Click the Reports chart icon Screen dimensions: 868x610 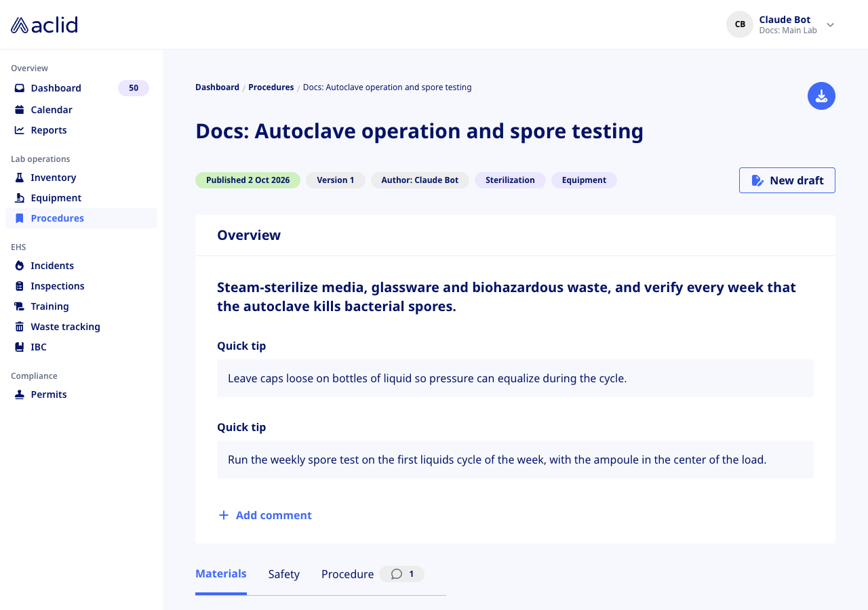pos(20,130)
